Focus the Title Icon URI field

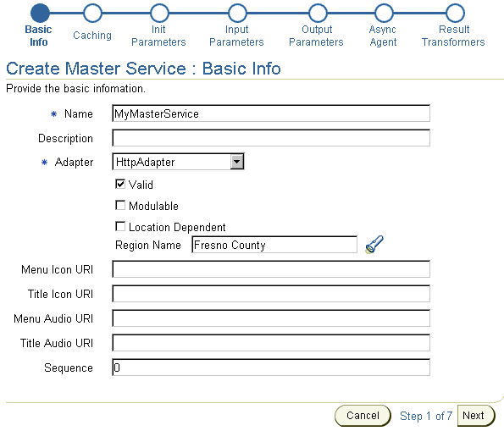click(271, 294)
